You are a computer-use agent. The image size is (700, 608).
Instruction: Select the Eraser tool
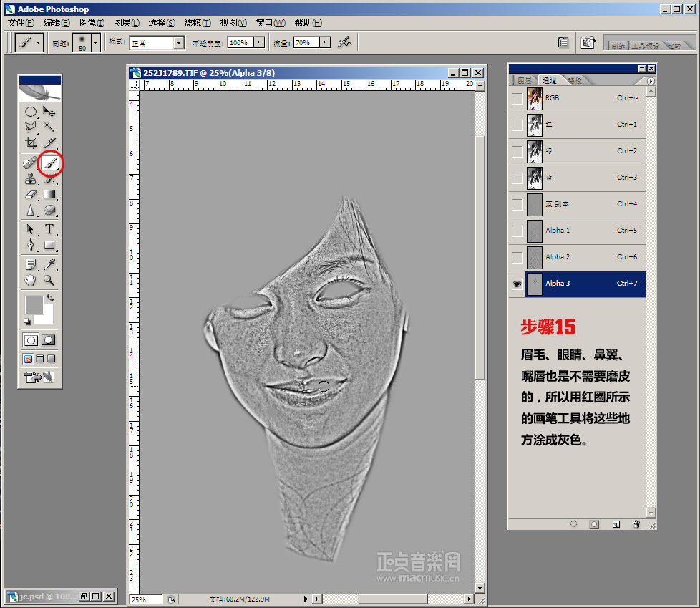tap(31, 195)
